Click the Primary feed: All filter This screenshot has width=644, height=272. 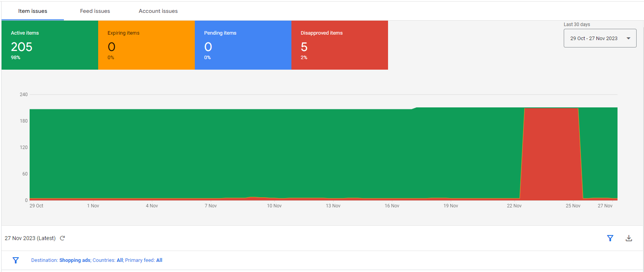(144, 260)
